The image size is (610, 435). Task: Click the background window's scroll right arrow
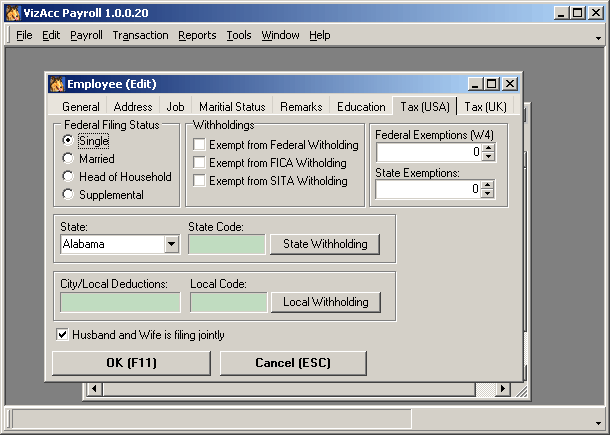[x=503, y=388]
